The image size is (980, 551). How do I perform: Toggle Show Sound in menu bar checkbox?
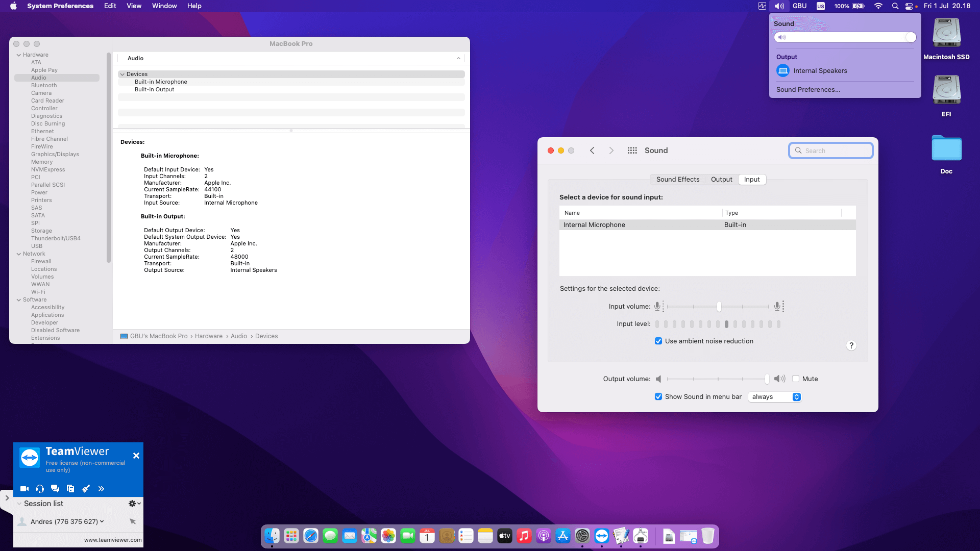coord(658,397)
